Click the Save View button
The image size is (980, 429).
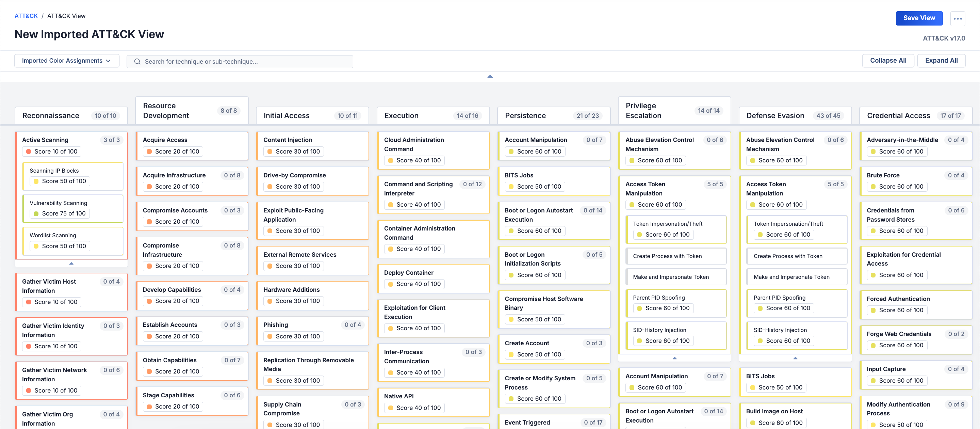[919, 18]
